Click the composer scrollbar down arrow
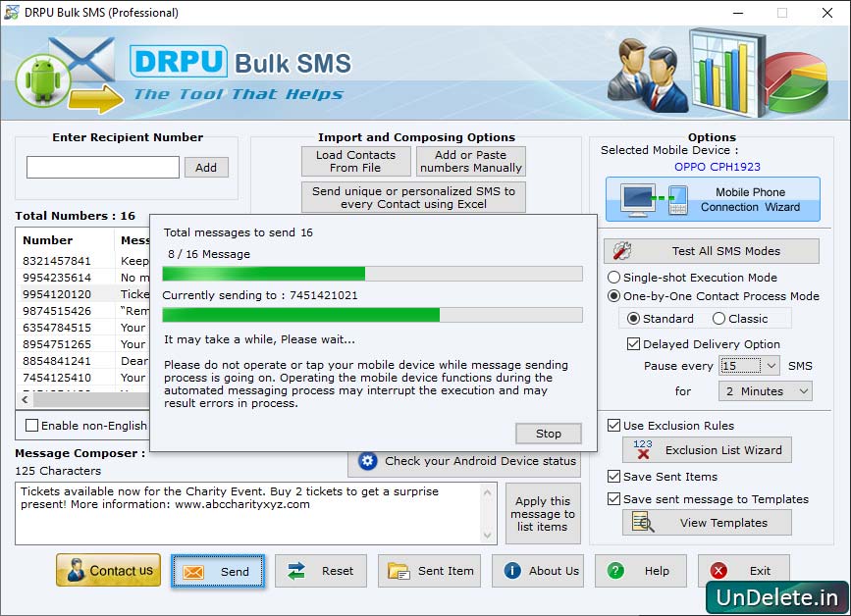The image size is (851, 616). point(488,536)
